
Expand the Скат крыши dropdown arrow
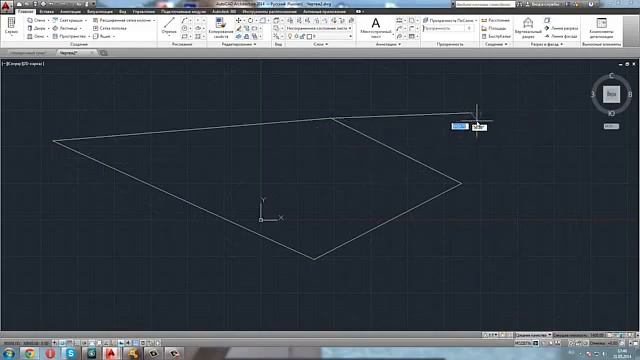click(x=86, y=20)
